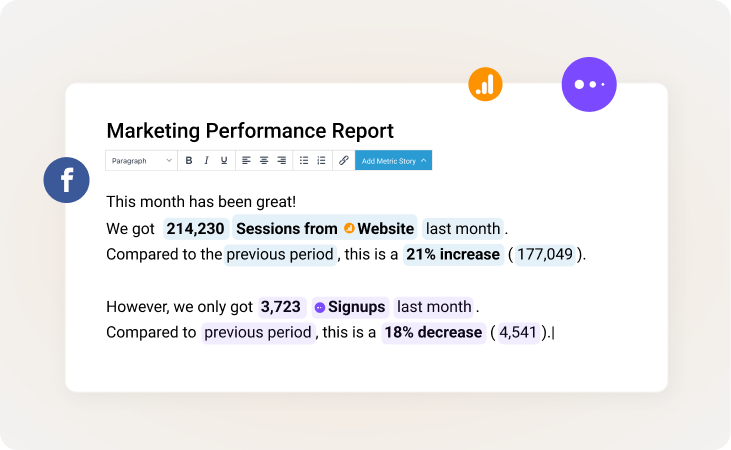Viewport: 731px width, 450px height.
Task: Open the Paragraph style dropdown
Action: (x=141, y=160)
